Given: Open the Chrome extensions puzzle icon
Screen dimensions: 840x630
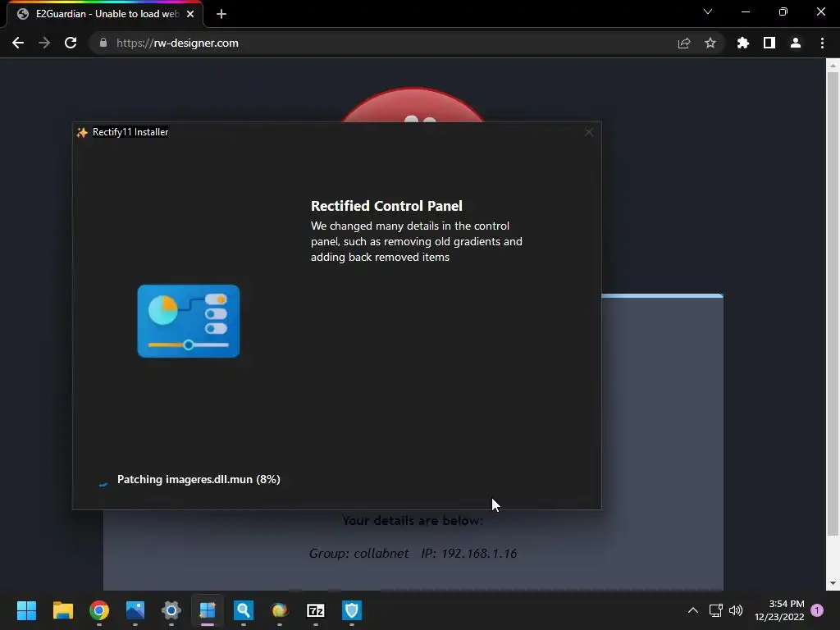Looking at the screenshot, I should 743,43.
